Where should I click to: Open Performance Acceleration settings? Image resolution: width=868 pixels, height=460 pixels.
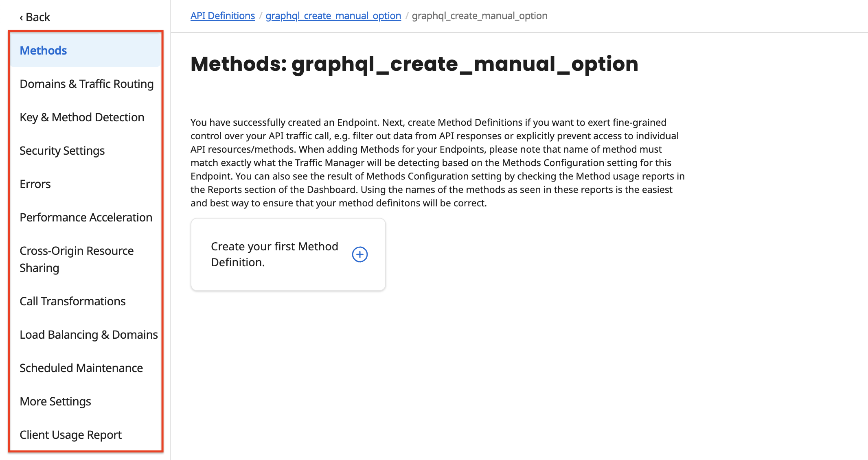coord(86,217)
